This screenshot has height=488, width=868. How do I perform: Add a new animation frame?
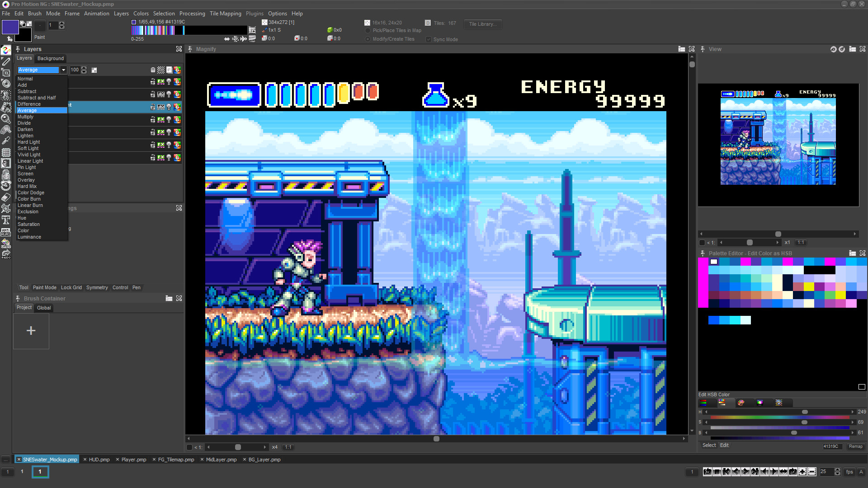(x=802, y=472)
